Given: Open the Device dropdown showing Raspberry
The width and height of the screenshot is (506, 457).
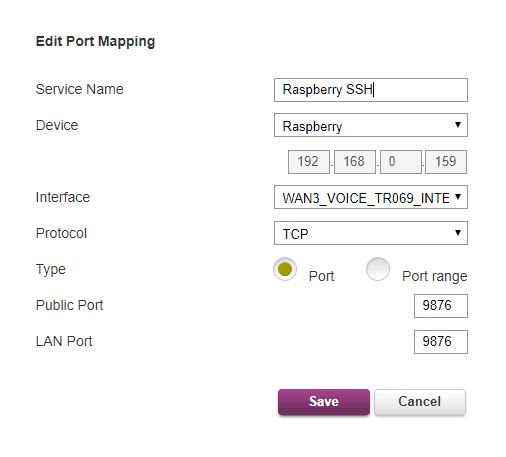Looking at the screenshot, I should pos(371,125).
